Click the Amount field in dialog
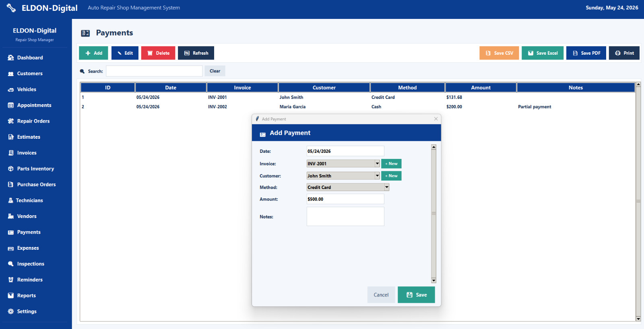This screenshot has width=644, height=329. 345,199
